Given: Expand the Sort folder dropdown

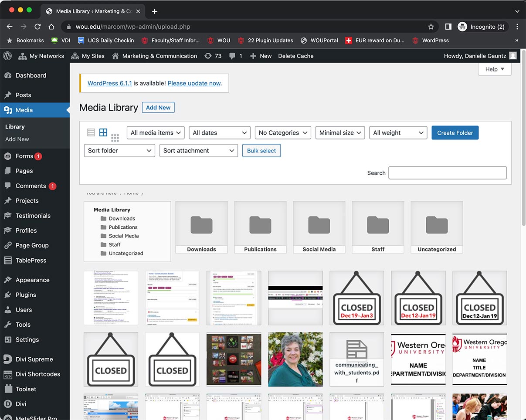Looking at the screenshot, I should point(119,150).
